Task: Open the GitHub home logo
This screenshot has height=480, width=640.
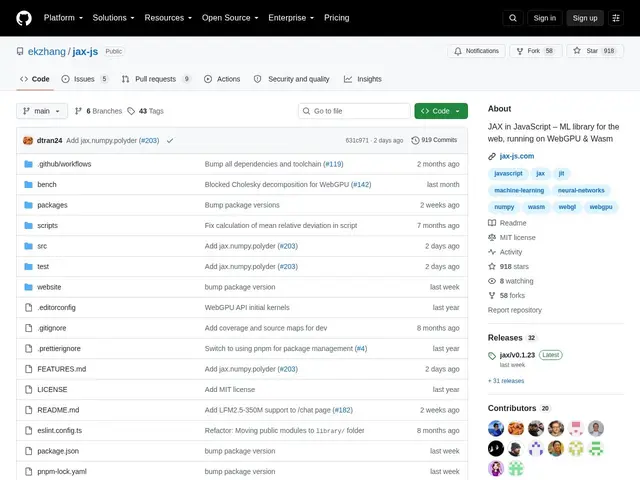Action: click(x=24, y=18)
